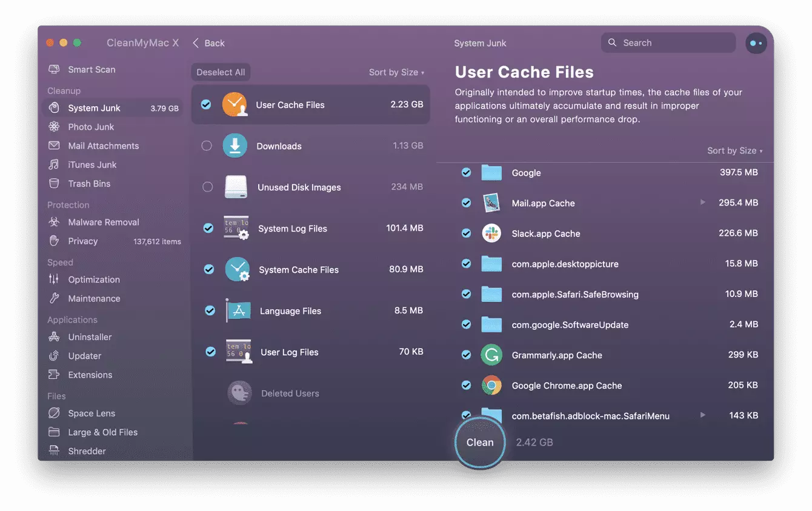Click the System Log Files icon
Image resolution: width=812 pixels, height=511 pixels.
[236, 228]
